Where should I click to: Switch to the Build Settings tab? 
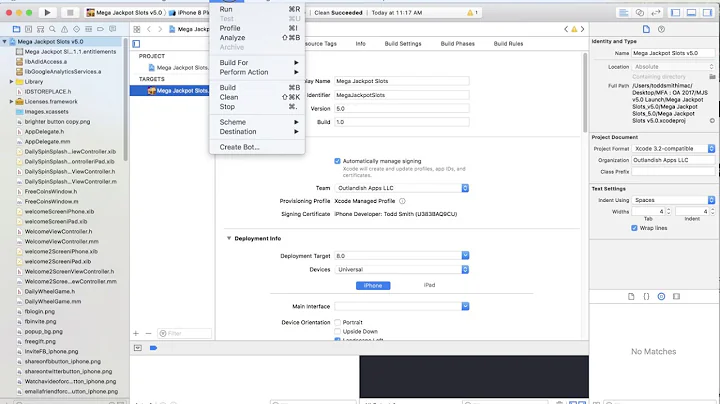402,44
